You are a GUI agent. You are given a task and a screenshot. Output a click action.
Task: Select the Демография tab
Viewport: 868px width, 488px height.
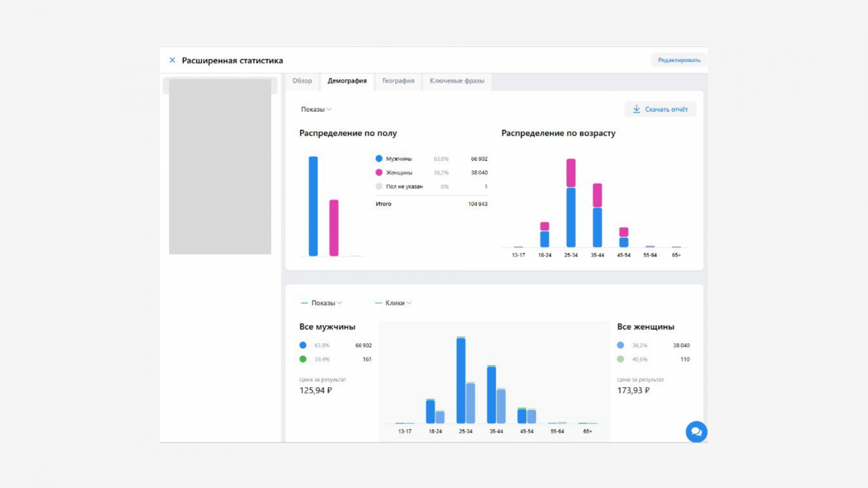tap(347, 81)
